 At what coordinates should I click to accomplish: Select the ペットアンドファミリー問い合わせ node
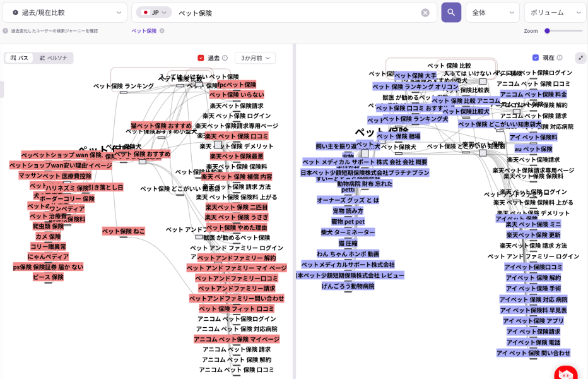point(237,298)
